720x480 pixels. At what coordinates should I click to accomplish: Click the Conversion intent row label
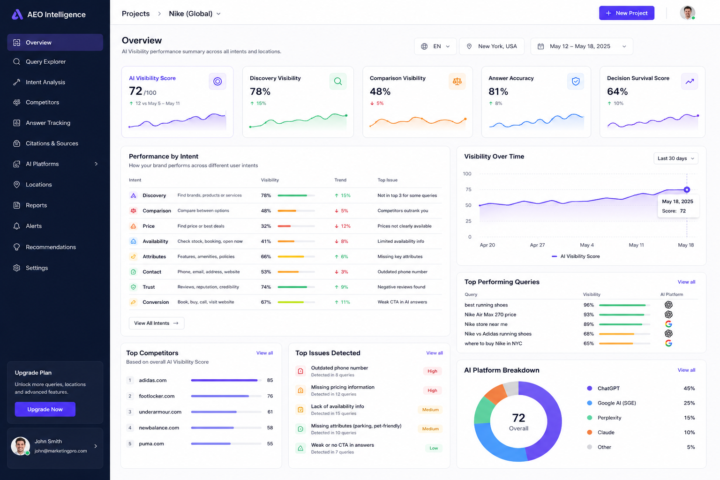tap(156, 302)
